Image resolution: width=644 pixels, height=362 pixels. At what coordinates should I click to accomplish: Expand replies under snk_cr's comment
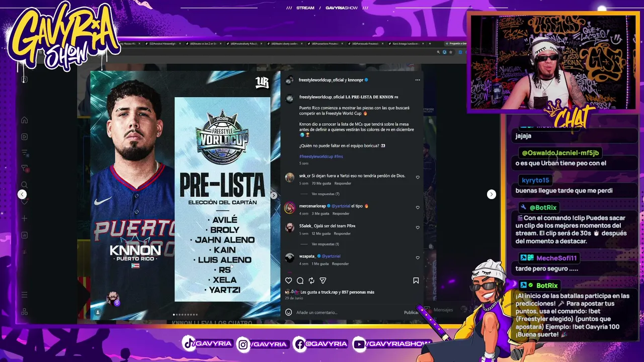(x=326, y=194)
